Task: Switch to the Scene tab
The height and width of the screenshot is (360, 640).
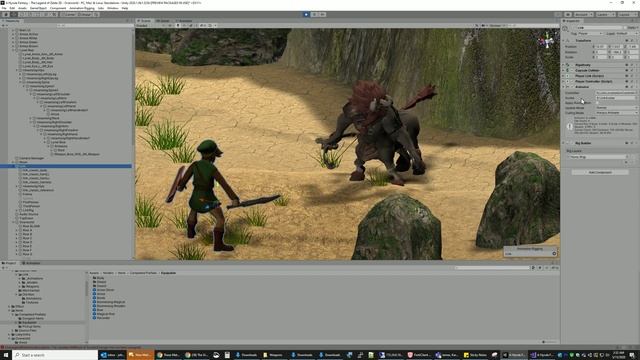Action: [144, 20]
